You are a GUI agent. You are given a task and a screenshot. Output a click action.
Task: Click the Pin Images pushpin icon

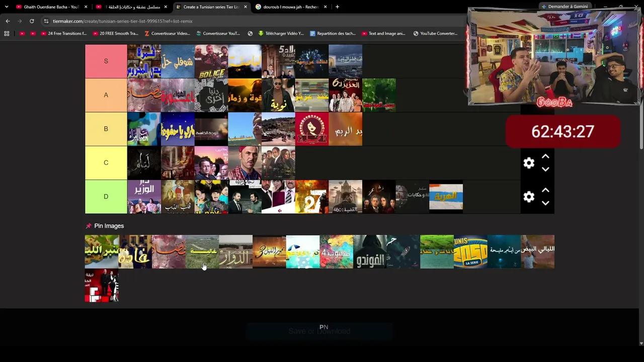coord(89,226)
